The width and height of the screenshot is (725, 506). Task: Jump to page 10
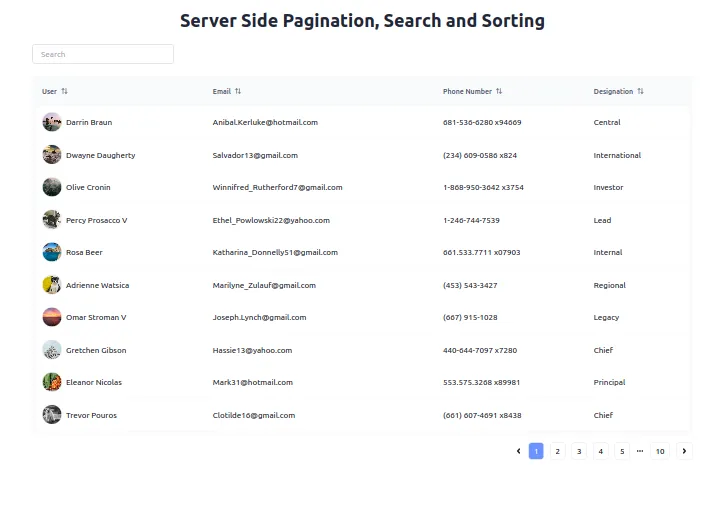coord(660,451)
